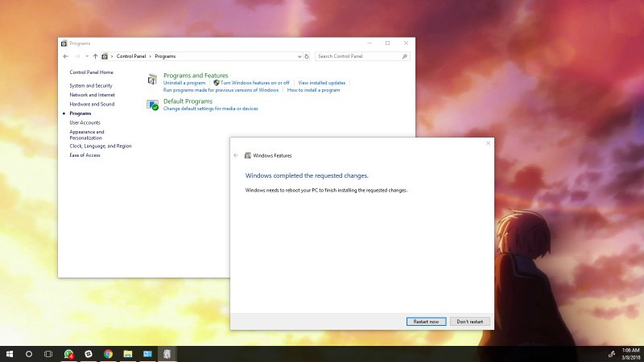Click the Uninstall a program link

coord(184,83)
